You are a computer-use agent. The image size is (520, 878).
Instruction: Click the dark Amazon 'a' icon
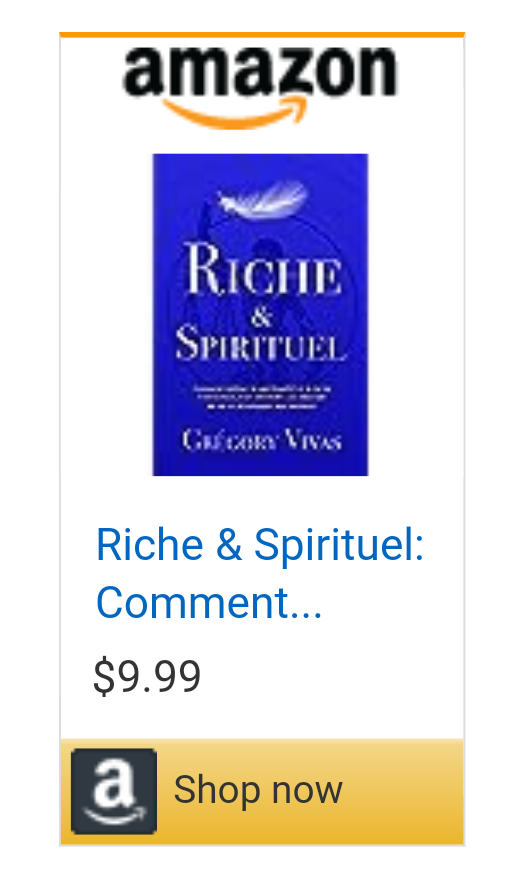[x=114, y=791]
